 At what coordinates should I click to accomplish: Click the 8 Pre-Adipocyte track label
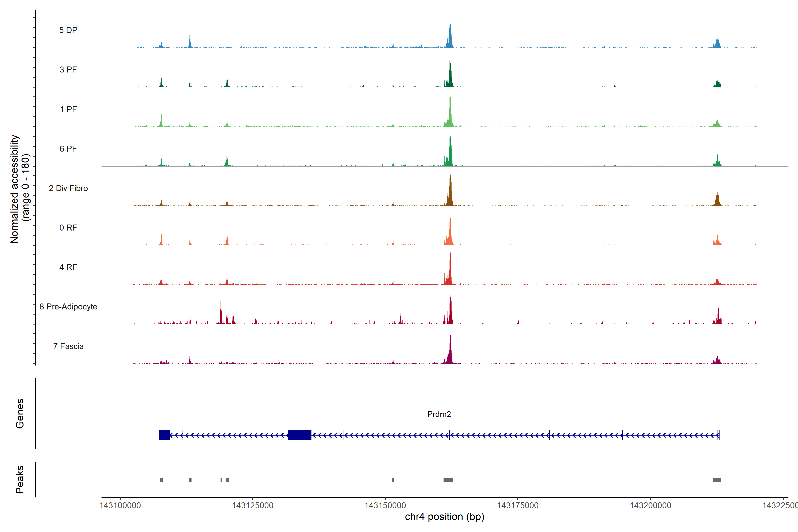coord(68,307)
